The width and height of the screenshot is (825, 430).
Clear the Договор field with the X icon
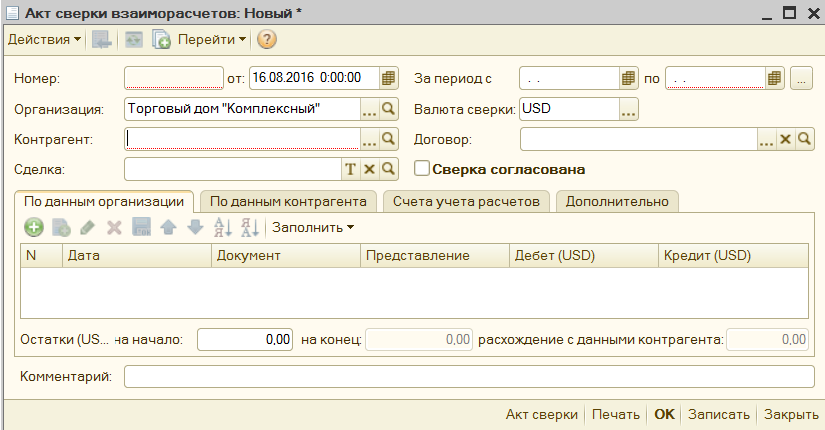coord(786,139)
